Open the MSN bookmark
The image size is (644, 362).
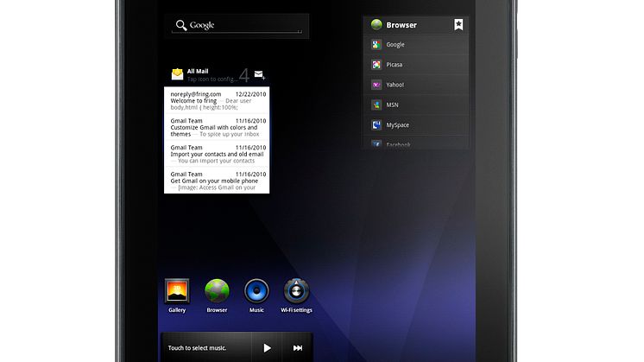[x=416, y=105]
